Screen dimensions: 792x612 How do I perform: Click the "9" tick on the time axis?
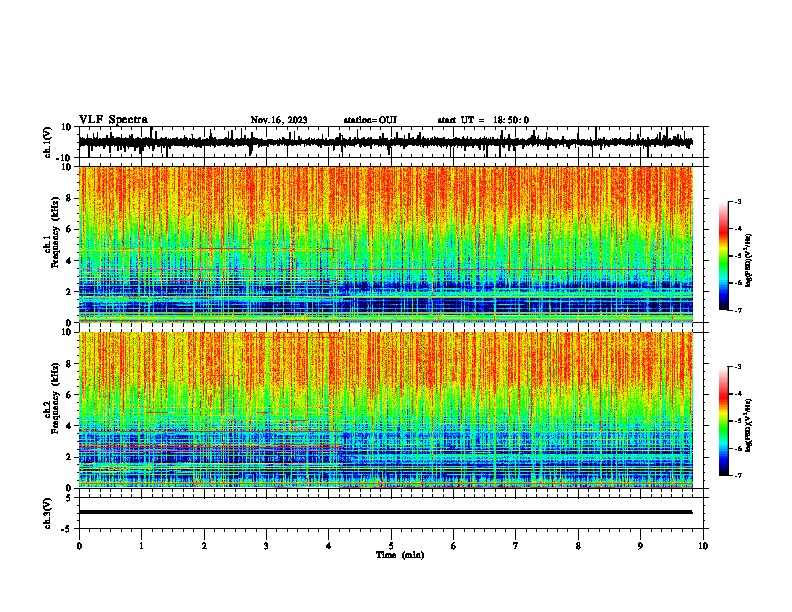pyautogui.click(x=640, y=546)
